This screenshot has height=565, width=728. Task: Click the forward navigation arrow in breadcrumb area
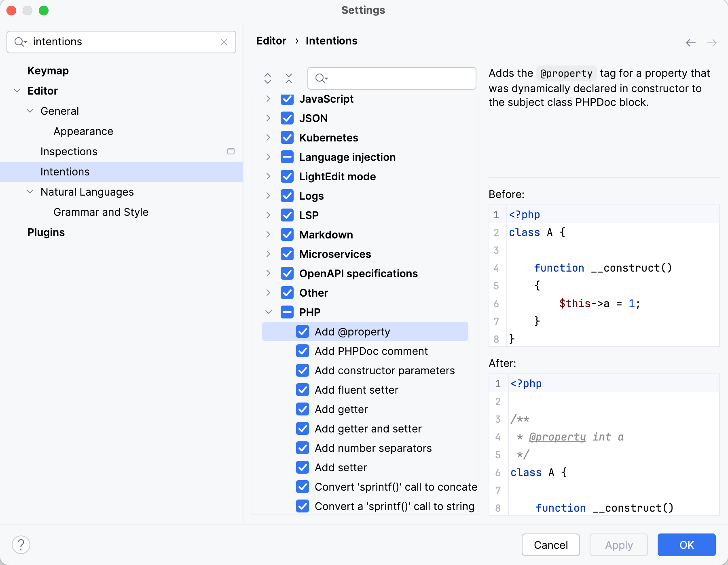711,43
